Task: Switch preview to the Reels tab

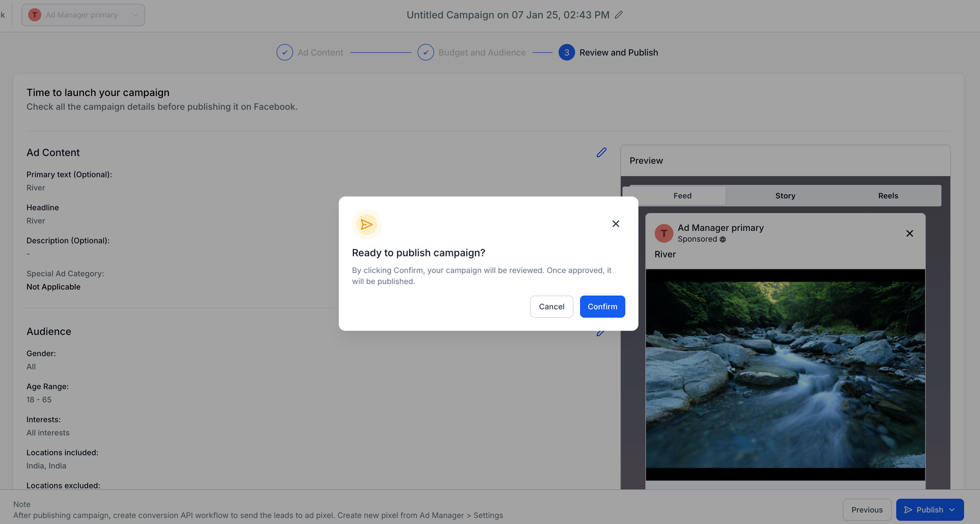Action: tap(888, 196)
